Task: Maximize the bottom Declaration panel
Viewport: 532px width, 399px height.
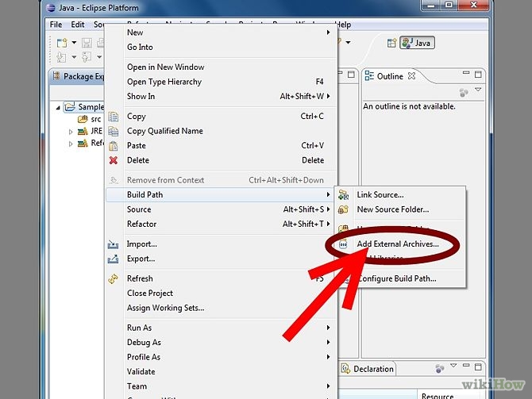Action: [x=478, y=366]
